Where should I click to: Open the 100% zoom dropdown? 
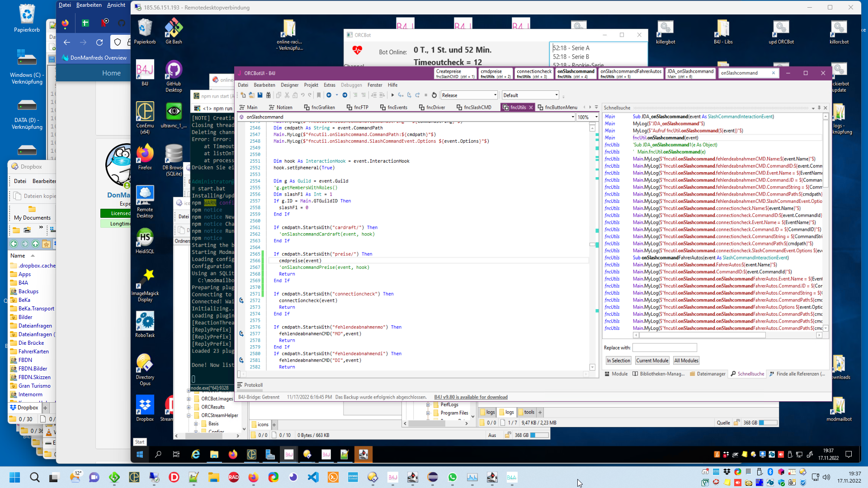pos(596,117)
